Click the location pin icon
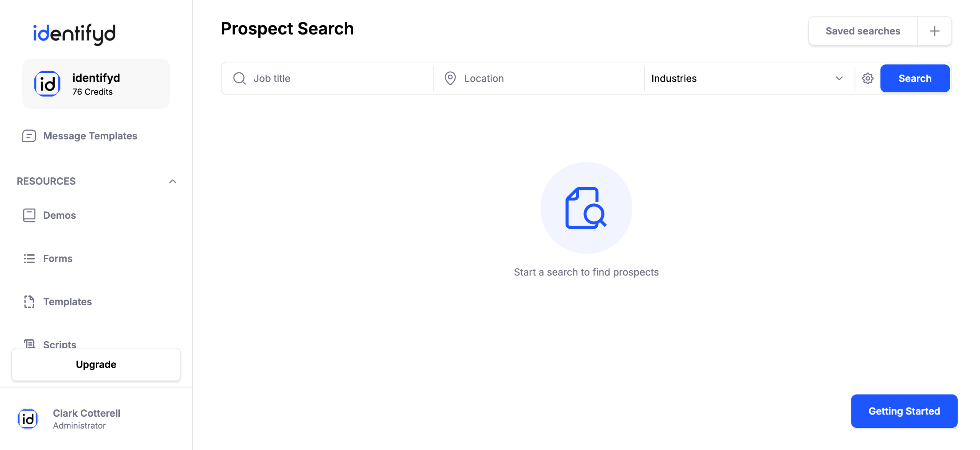980x450 pixels. (x=450, y=79)
